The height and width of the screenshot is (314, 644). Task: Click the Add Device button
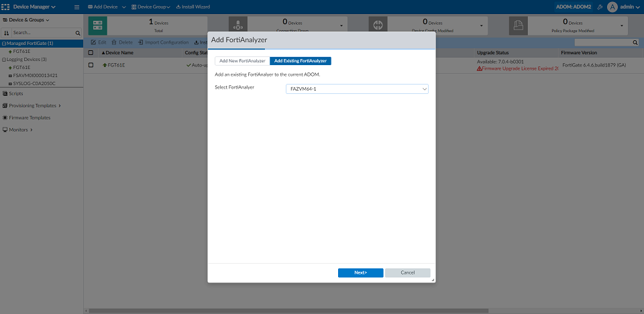[103, 7]
